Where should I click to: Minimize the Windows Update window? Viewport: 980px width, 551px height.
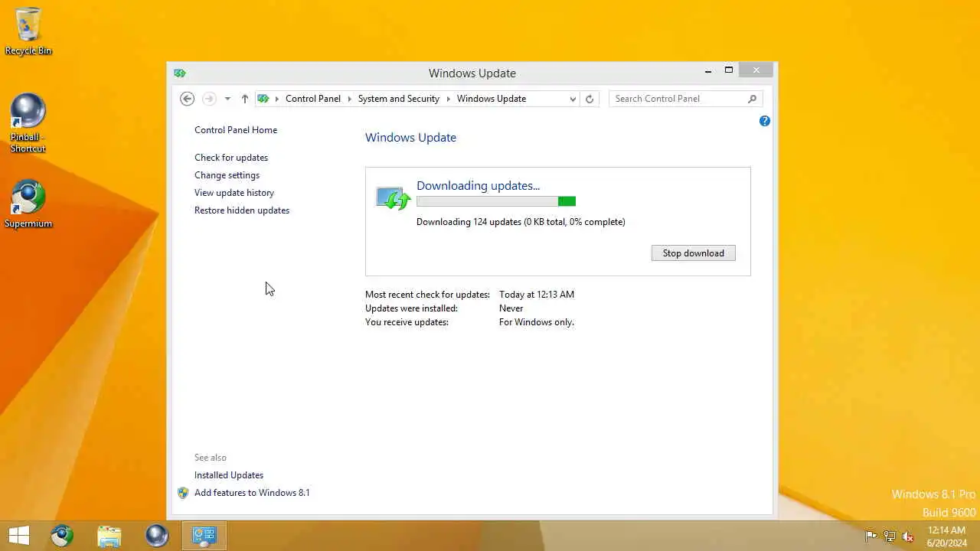tap(708, 70)
